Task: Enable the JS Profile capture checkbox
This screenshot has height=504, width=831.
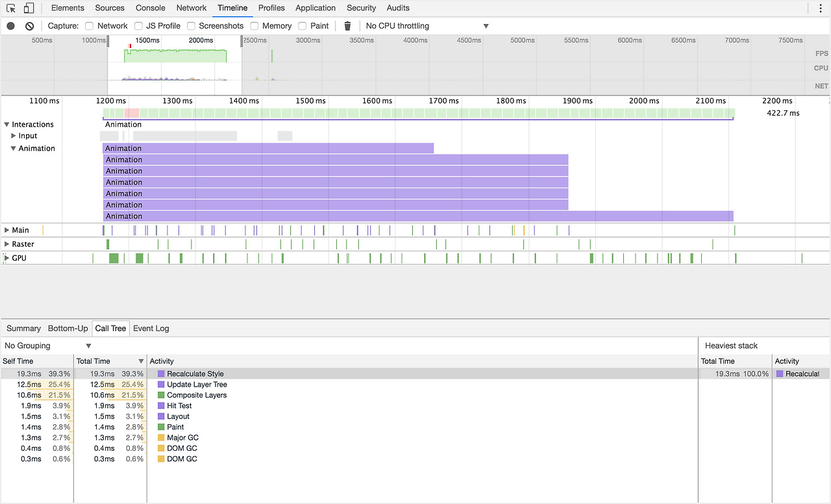Action: pyautogui.click(x=138, y=26)
